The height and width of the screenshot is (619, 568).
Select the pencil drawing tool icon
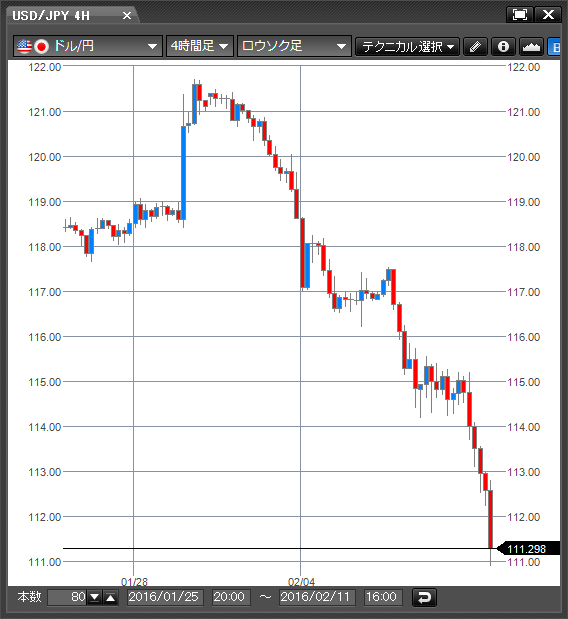(475, 47)
